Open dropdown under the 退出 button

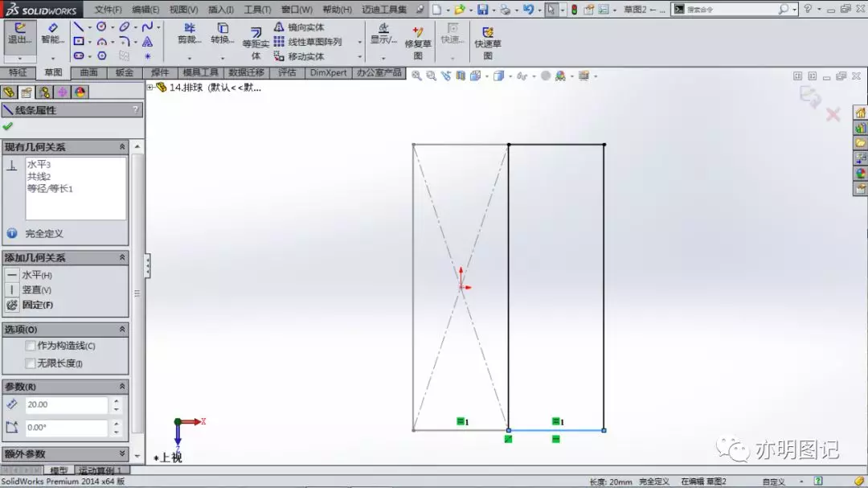[20, 58]
